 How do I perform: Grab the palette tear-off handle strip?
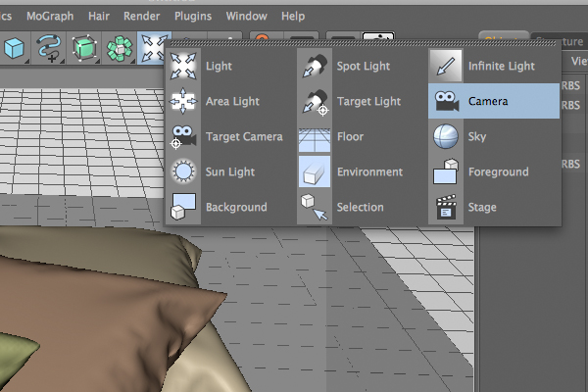pyautogui.click(x=363, y=43)
